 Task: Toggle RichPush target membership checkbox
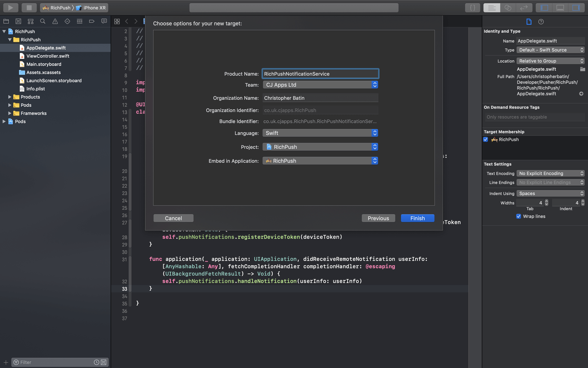click(485, 139)
